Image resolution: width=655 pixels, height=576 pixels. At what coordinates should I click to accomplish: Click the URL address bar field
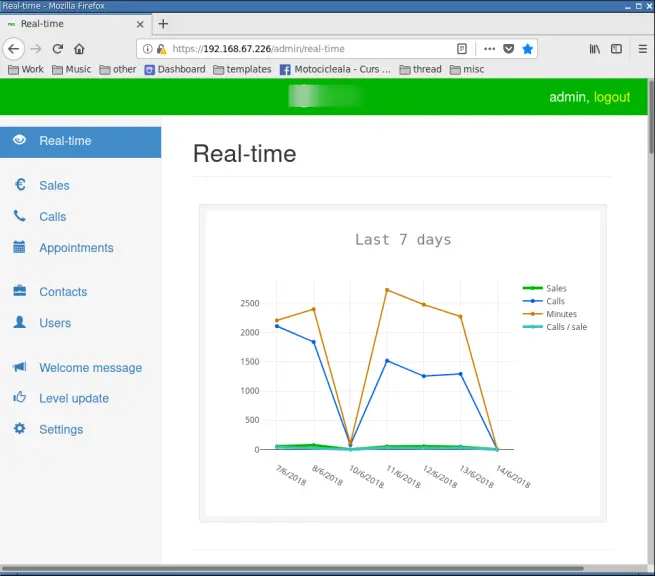point(300,48)
